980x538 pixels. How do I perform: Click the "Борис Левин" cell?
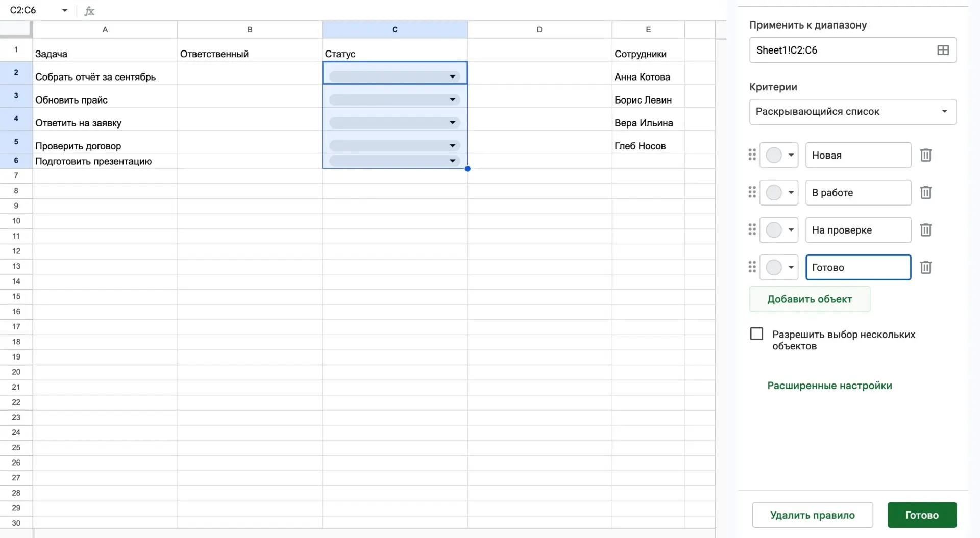[x=648, y=96]
